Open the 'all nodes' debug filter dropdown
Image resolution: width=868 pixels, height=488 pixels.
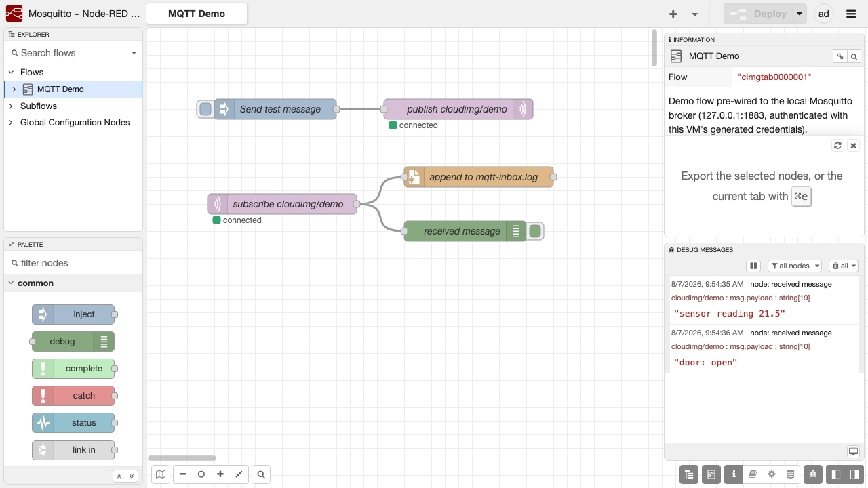(x=795, y=266)
